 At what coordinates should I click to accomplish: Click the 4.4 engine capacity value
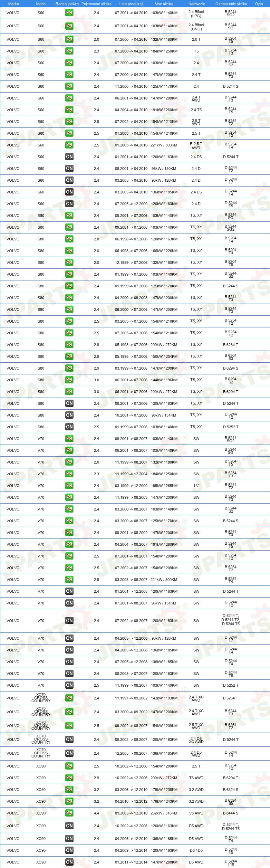(x=96, y=813)
